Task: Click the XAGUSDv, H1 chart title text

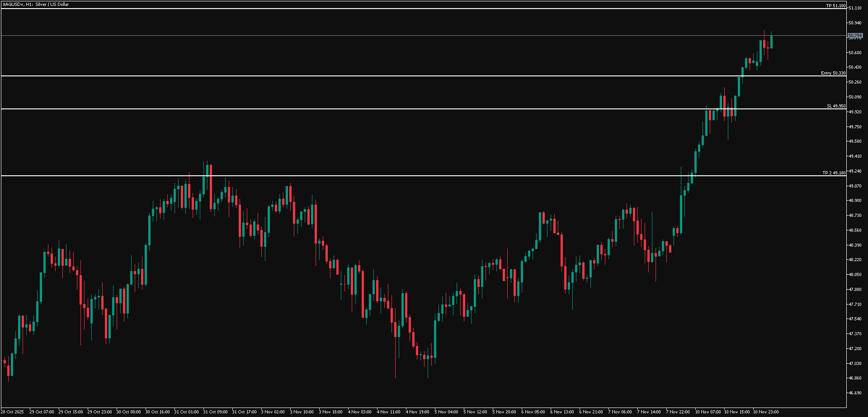Action: [x=36, y=4]
